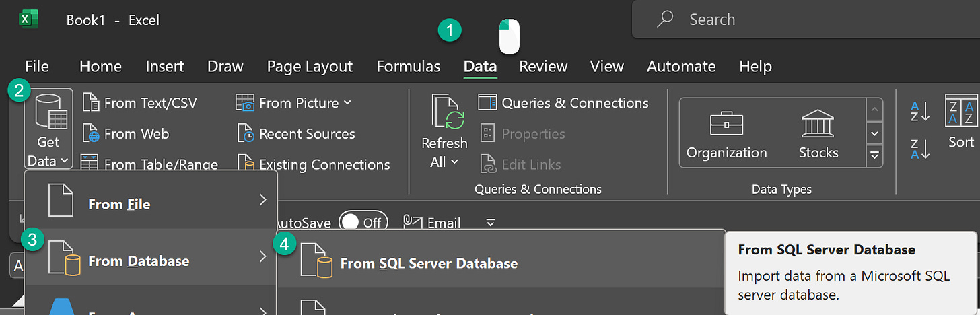
Task: Click the Properties command
Action: [522, 134]
